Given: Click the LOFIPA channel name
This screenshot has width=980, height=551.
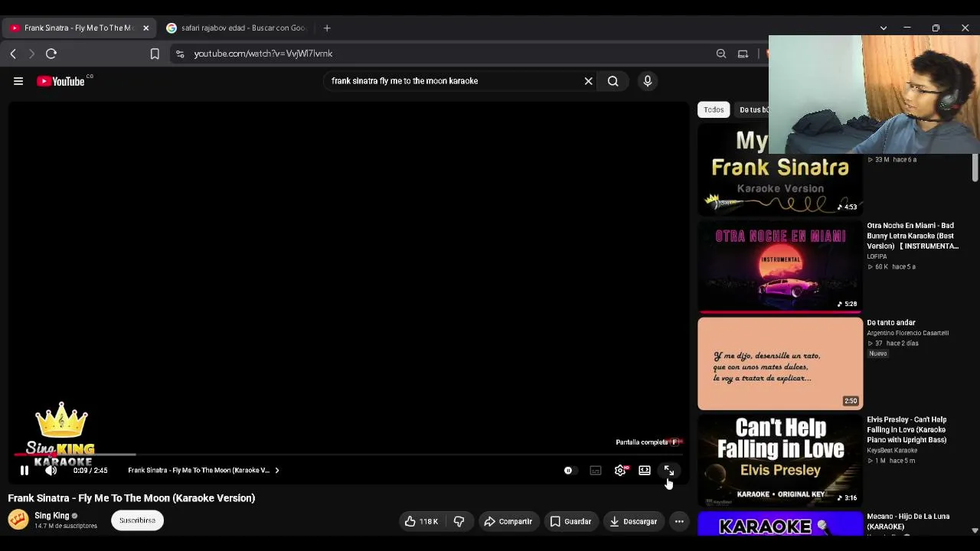Looking at the screenshot, I should [x=877, y=257].
